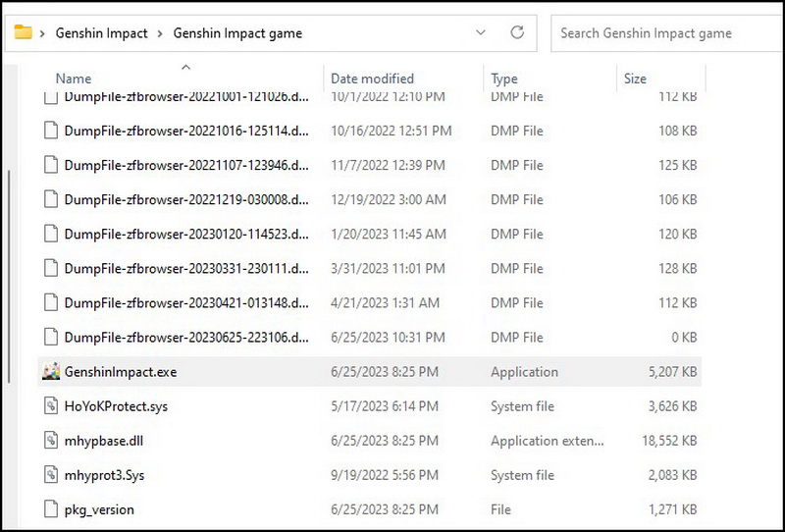
Task: Click the icon of DumpFile-zfbrowser-20230421-013148
Action: (51, 302)
